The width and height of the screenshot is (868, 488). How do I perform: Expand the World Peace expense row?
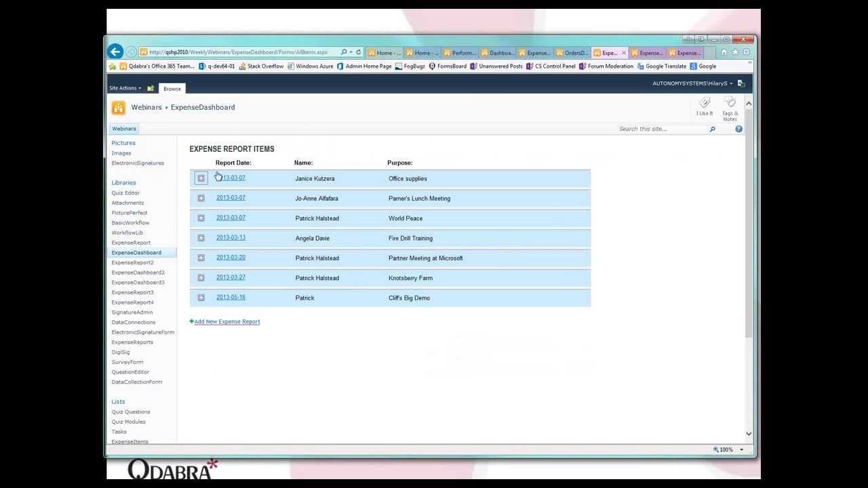coord(201,218)
